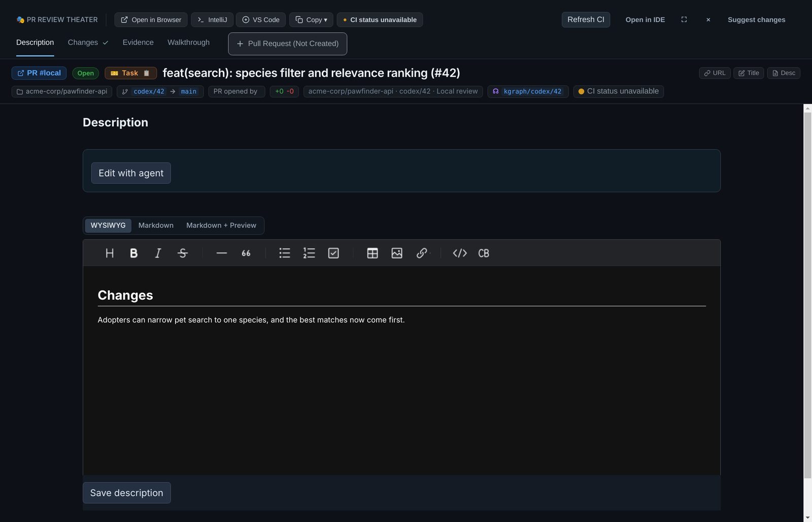This screenshot has width=812, height=522.
Task: Click Open in IDE
Action: click(x=645, y=20)
